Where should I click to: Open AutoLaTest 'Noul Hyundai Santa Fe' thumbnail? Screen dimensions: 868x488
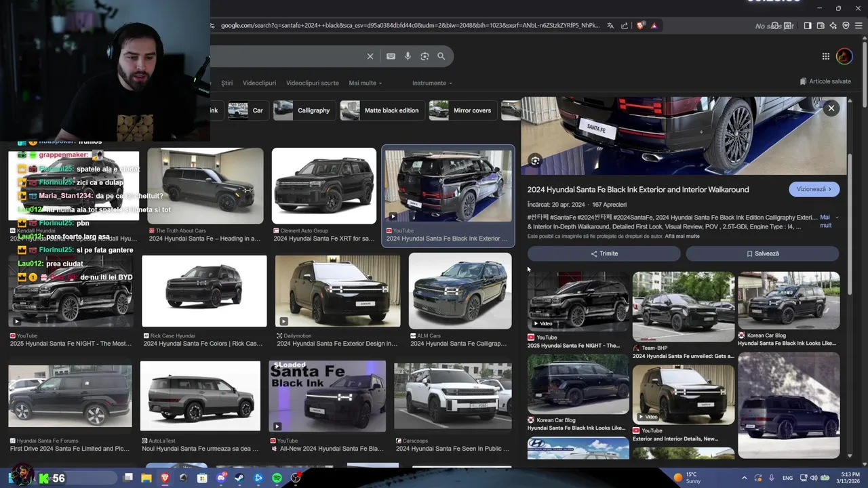(x=200, y=396)
